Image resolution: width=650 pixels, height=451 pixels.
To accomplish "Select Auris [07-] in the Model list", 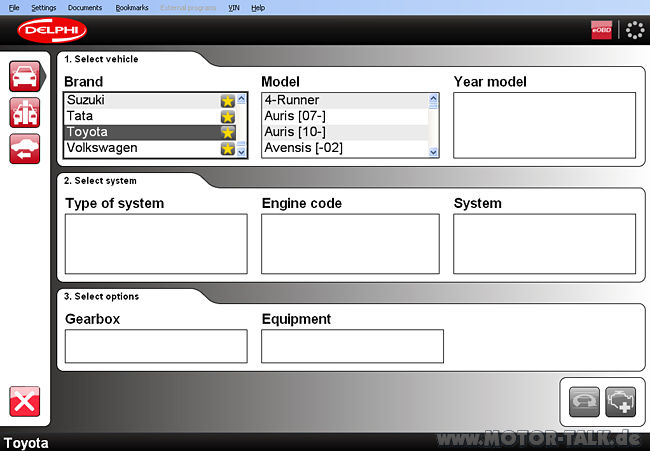I will click(x=346, y=116).
